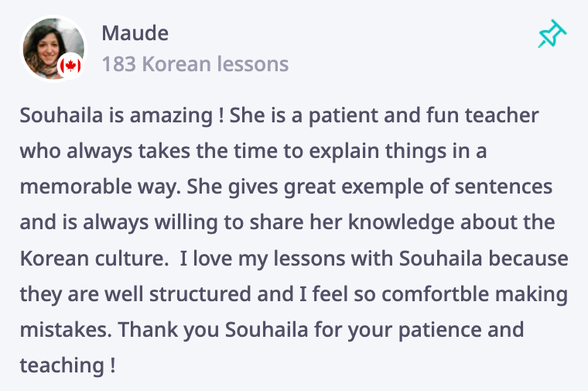Click the final word teaching

pyautogui.click(x=62, y=365)
